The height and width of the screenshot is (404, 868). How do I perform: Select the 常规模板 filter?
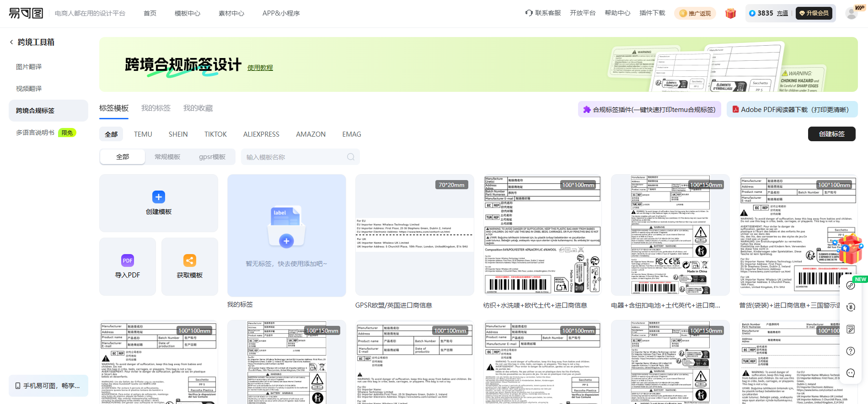167,157
